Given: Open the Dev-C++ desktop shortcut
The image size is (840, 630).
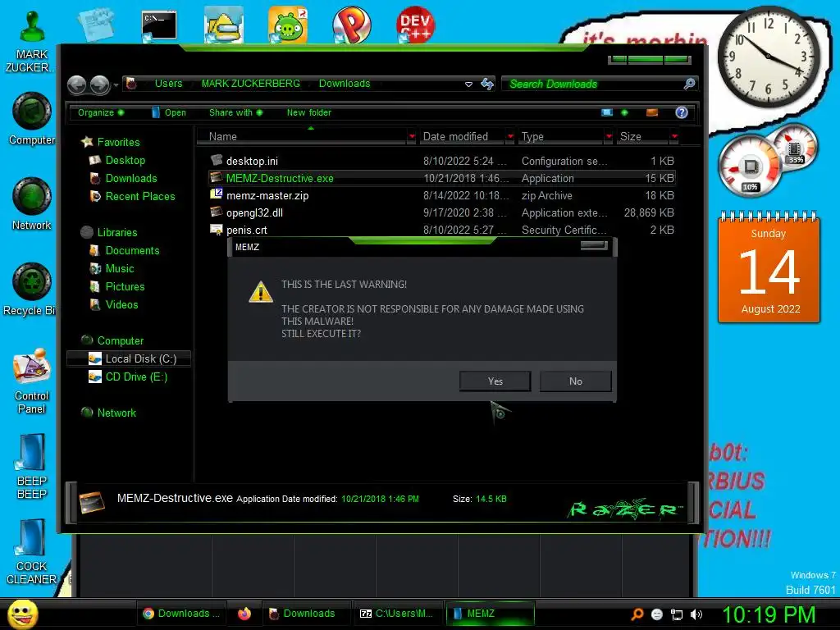Looking at the screenshot, I should (416, 25).
